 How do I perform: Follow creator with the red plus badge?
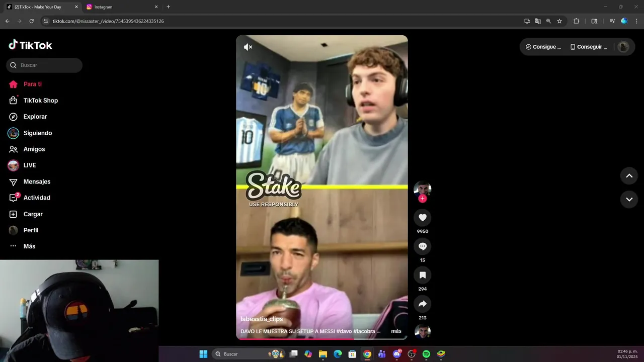(423, 199)
